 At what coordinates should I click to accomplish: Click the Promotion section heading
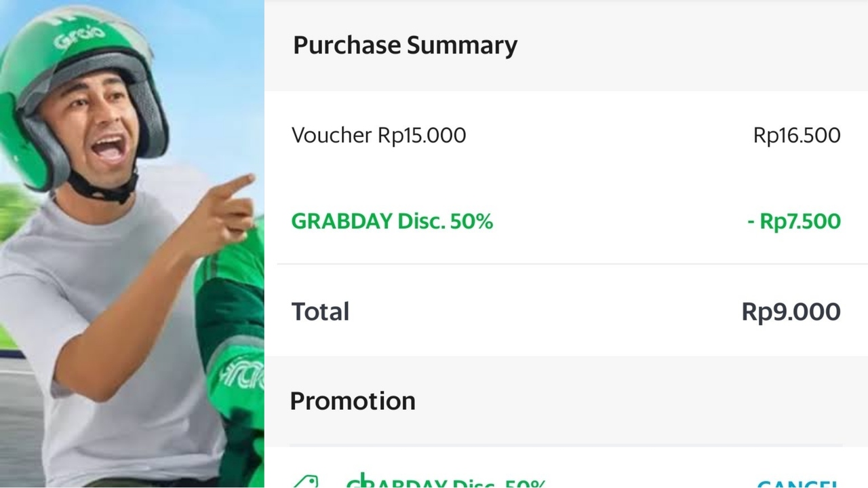pos(352,400)
